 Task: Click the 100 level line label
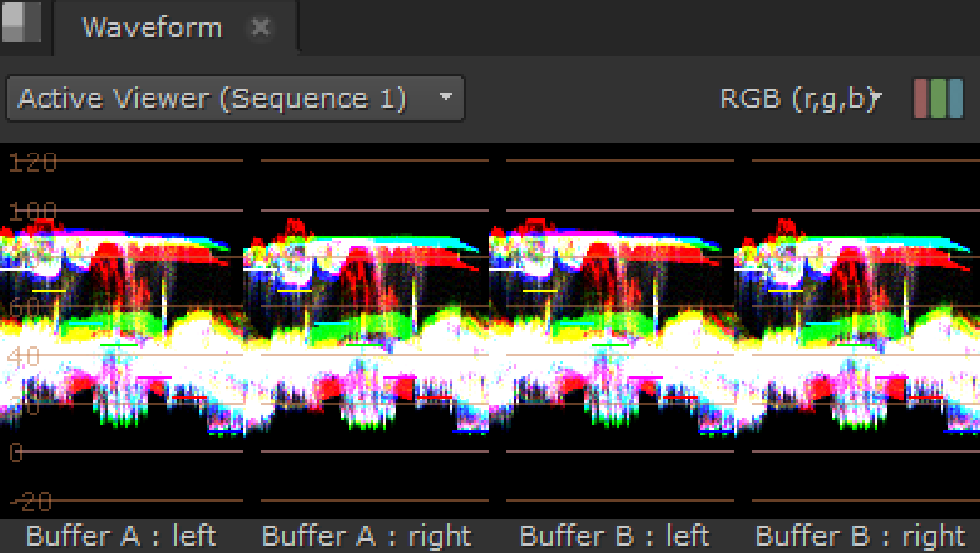pos(32,211)
